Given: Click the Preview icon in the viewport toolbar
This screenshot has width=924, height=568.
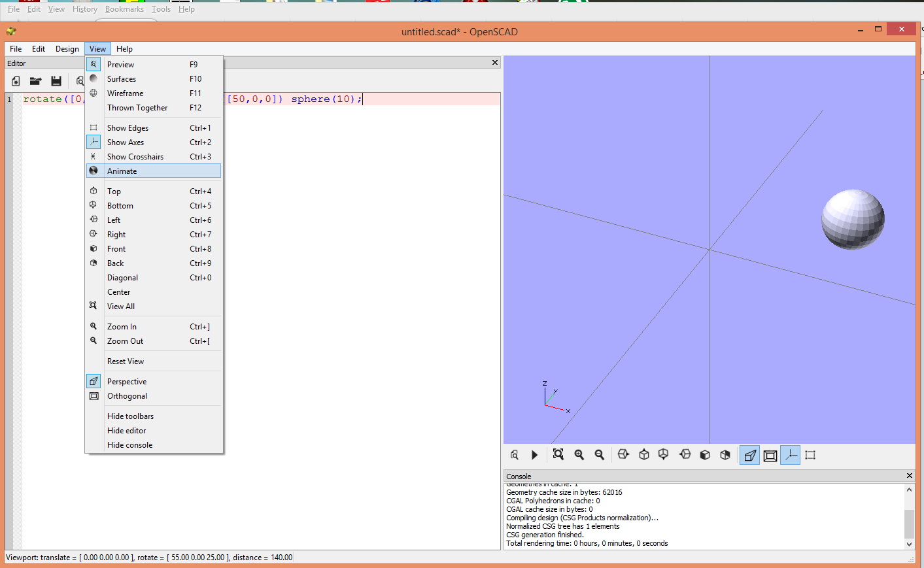Looking at the screenshot, I should 514,454.
